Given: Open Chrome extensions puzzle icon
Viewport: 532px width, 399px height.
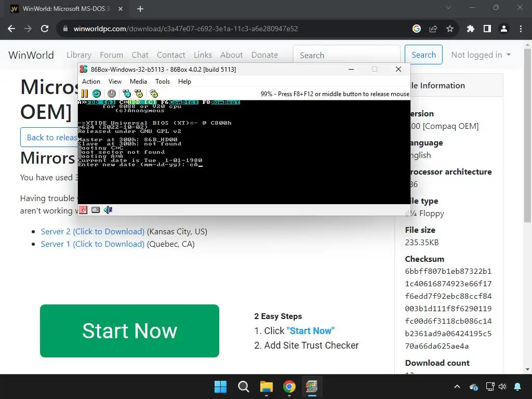Looking at the screenshot, I should point(471,29).
